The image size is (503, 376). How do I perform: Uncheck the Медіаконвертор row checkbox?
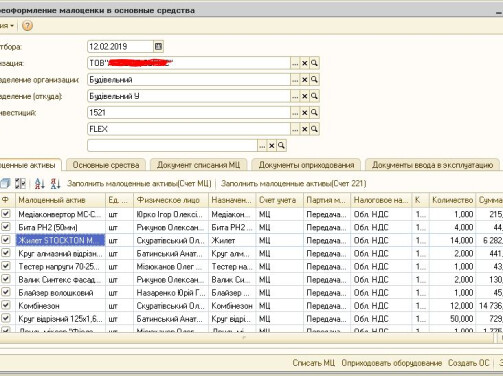coord(6,214)
